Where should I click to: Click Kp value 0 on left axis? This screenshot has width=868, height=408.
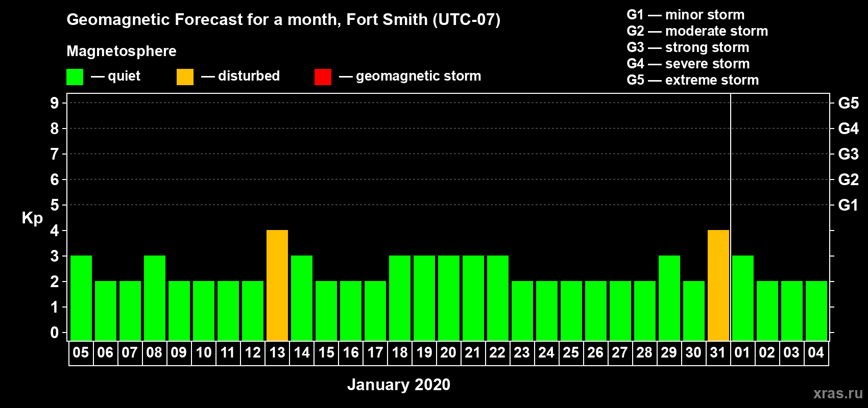[55, 333]
